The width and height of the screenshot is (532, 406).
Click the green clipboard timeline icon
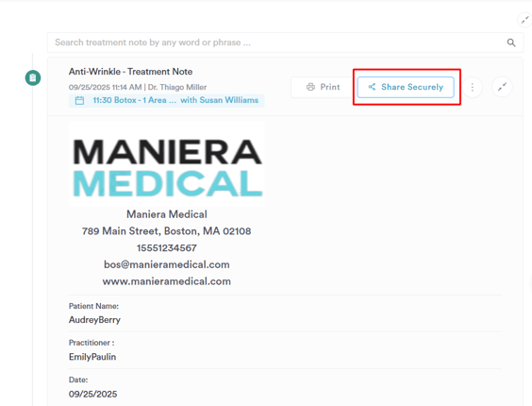point(33,77)
